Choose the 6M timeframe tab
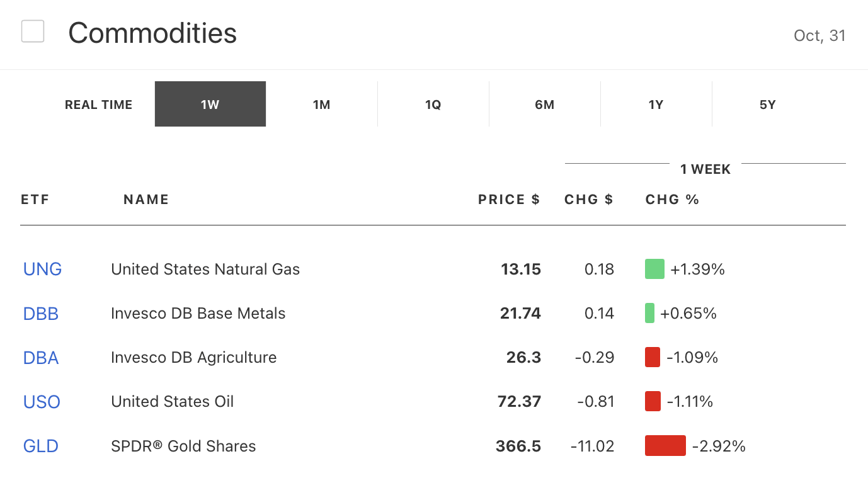Image resolution: width=868 pixels, height=495 pixels. click(x=545, y=105)
